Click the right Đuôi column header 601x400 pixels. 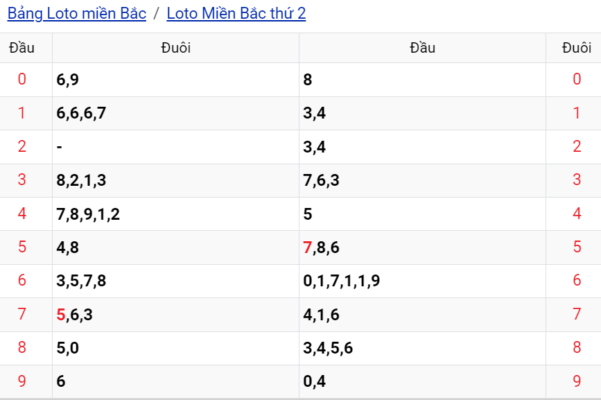click(x=576, y=48)
